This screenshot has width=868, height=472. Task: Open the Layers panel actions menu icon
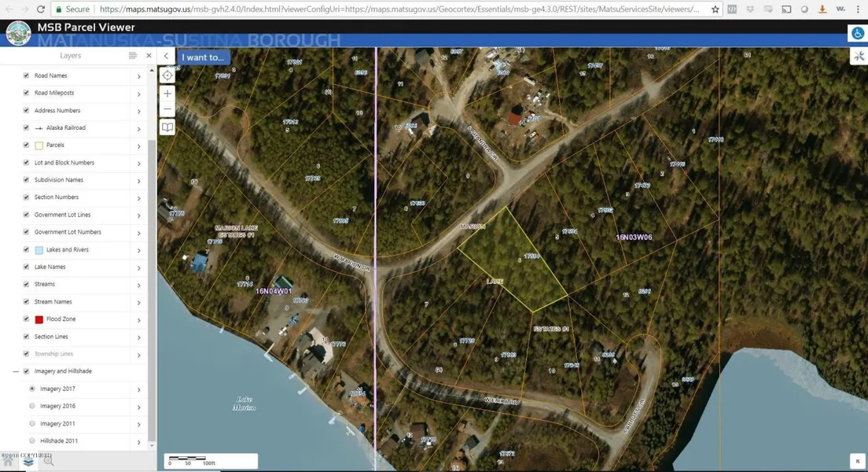[x=133, y=56]
